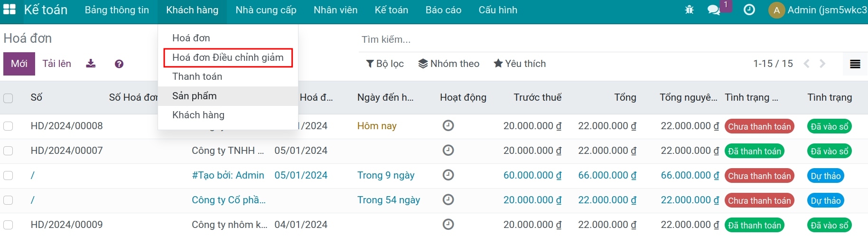The image size is (868, 237).
Task: Select Khách hàng in the dropdown list
Action: click(228, 115)
